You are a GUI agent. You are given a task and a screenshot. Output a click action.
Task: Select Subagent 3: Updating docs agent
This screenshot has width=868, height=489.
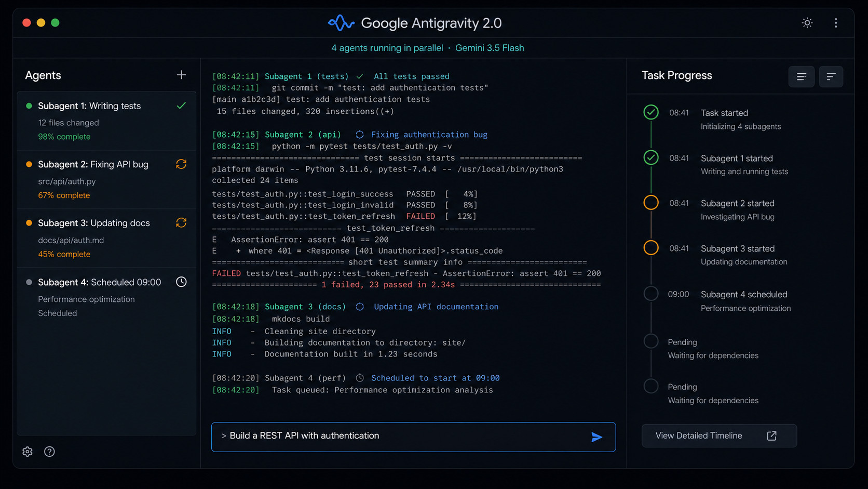(106, 239)
